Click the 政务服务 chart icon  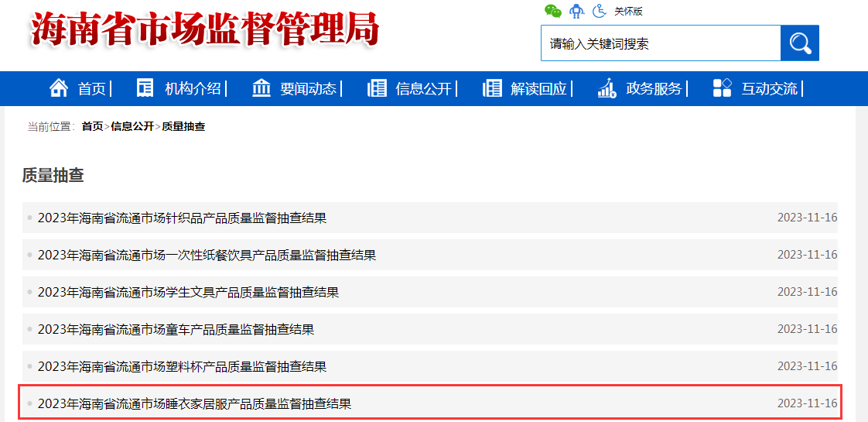[607, 88]
